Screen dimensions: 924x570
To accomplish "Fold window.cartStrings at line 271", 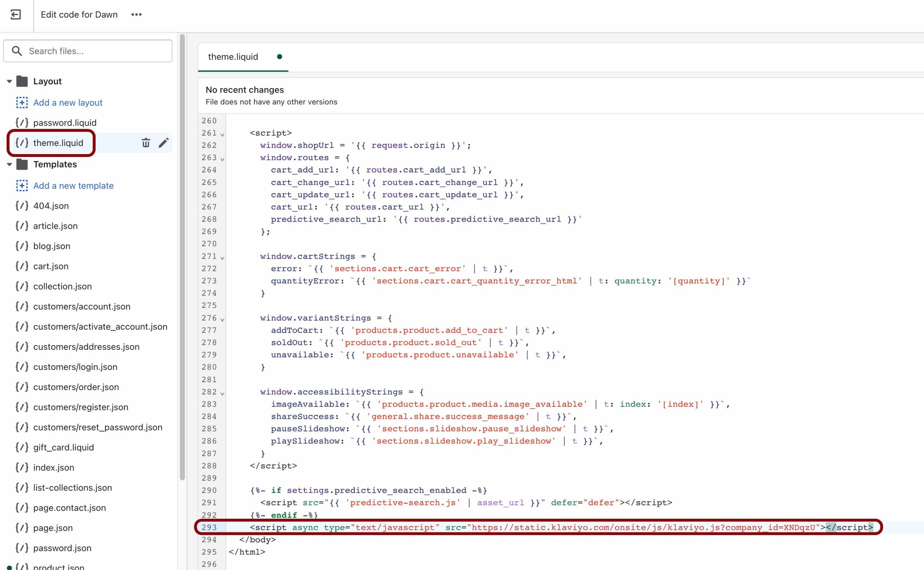I will tap(222, 257).
